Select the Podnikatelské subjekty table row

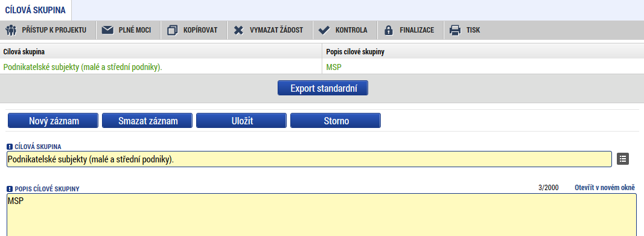click(322, 67)
